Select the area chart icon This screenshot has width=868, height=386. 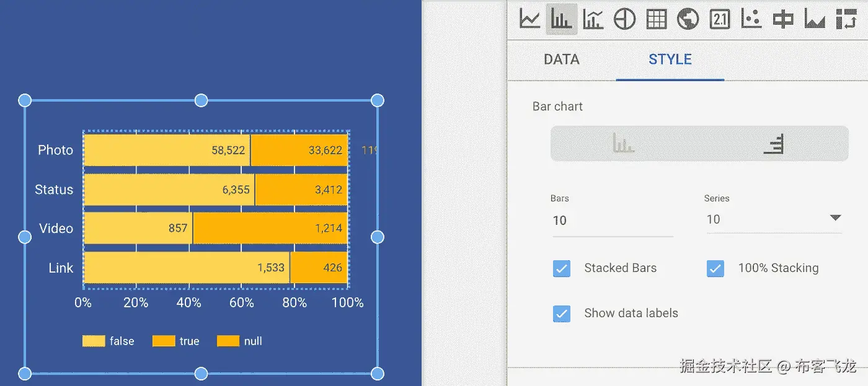coord(815,19)
